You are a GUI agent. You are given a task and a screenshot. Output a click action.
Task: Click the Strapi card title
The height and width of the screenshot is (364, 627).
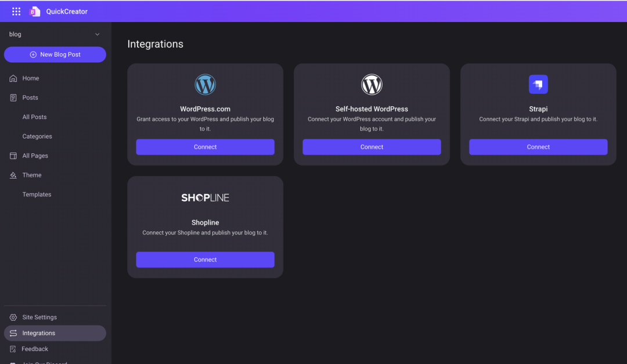(x=538, y=109)
